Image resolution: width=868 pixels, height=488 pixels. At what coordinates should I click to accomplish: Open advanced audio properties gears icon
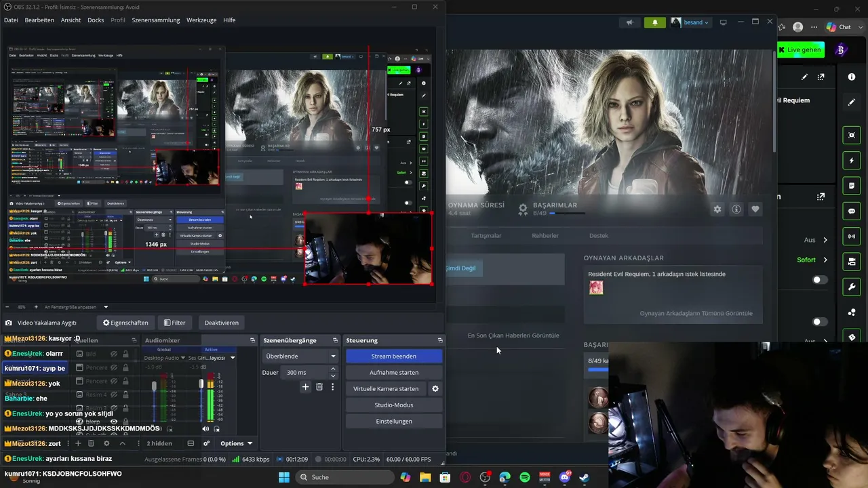point(207,443)
